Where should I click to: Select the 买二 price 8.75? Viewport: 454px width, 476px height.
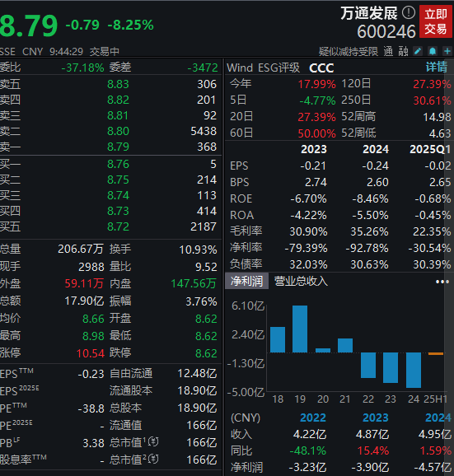pos(118,180)
